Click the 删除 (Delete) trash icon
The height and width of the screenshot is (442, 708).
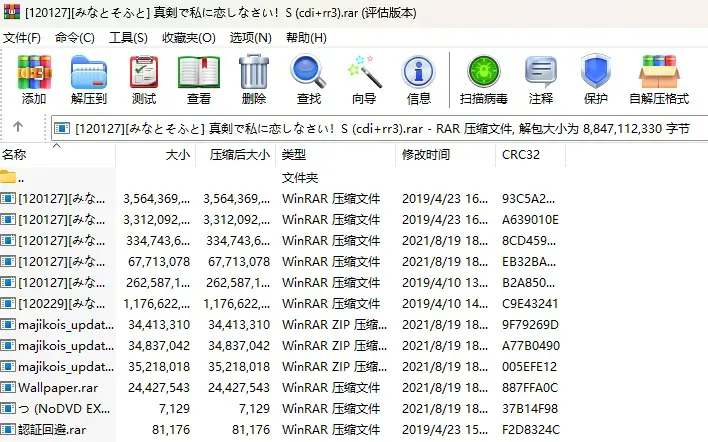coord(254,71)
